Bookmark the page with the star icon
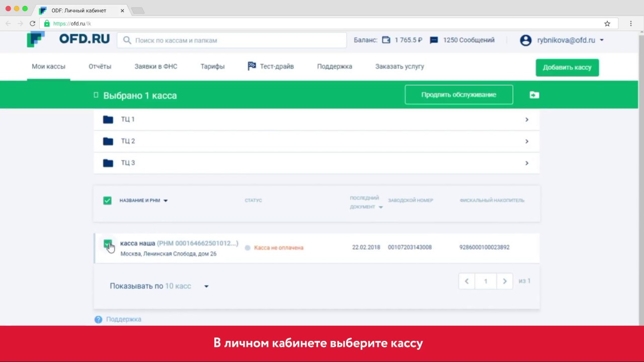 [607, 24]
